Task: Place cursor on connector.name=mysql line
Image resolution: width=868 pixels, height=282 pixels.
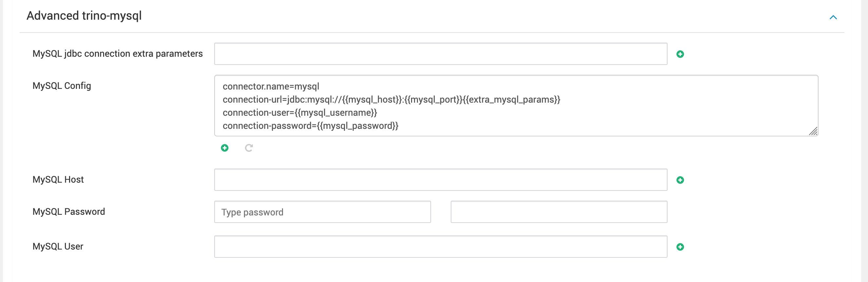Action: (x=271, y=86)
